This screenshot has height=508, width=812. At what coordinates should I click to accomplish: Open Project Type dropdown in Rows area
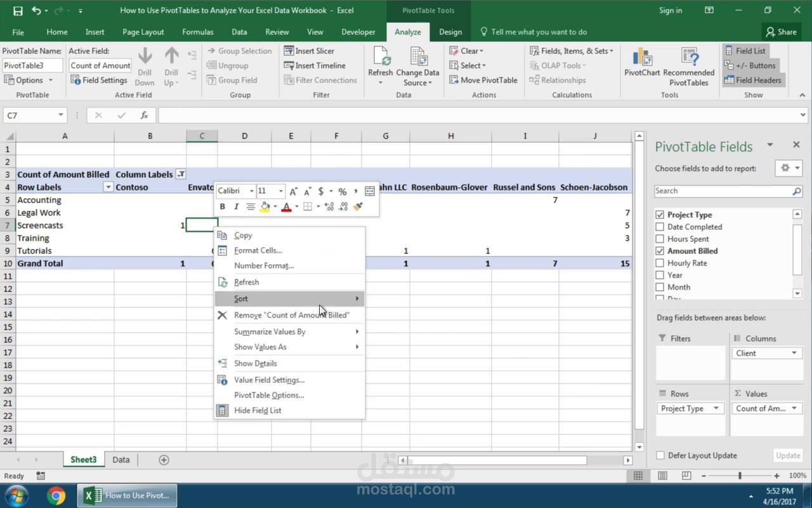coord(716,408)
